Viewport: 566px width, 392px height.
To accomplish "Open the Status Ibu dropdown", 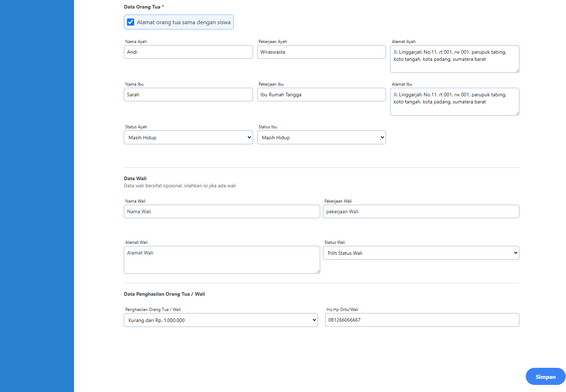I will tap(321, 138).
